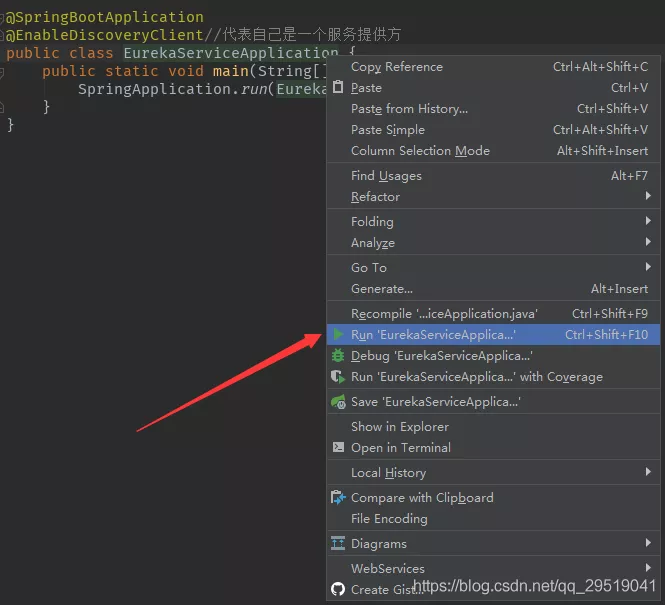This screenshot has width=665, height=605.
Task: Click the main method name
Action: coord(231,71)
